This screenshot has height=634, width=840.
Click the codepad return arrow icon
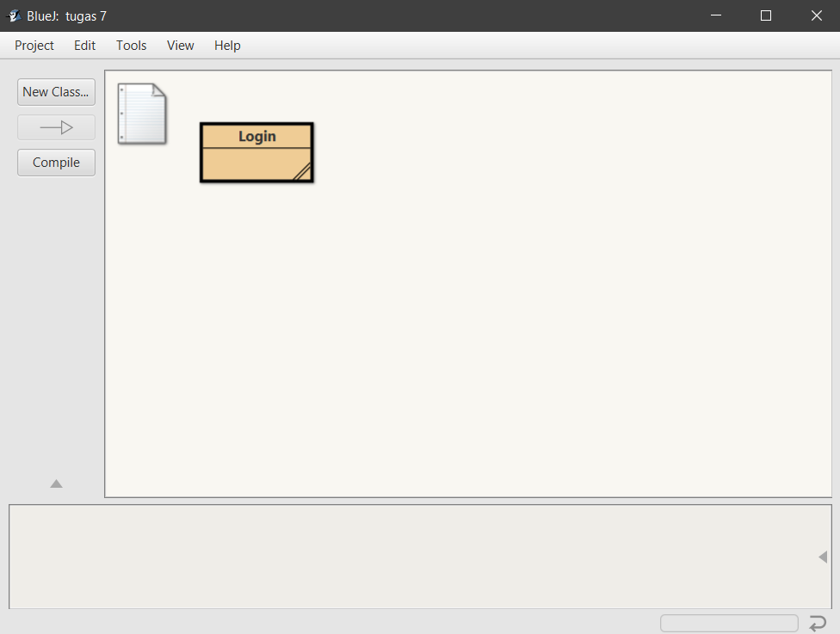[x=818, y=623]
